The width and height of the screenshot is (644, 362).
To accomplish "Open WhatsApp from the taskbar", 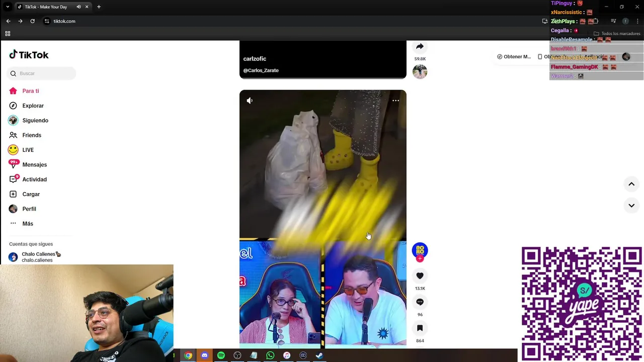I will click(x=270, y=355).
